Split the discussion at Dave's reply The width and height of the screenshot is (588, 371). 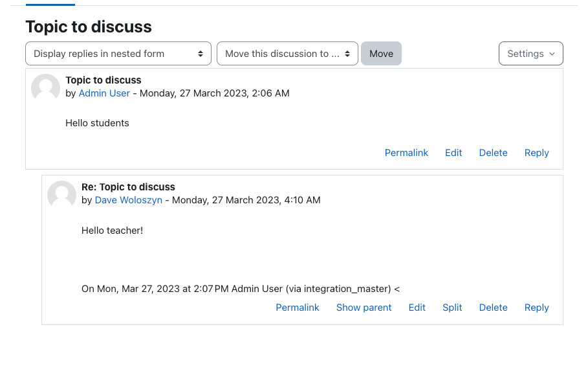(x=452, y=308)
